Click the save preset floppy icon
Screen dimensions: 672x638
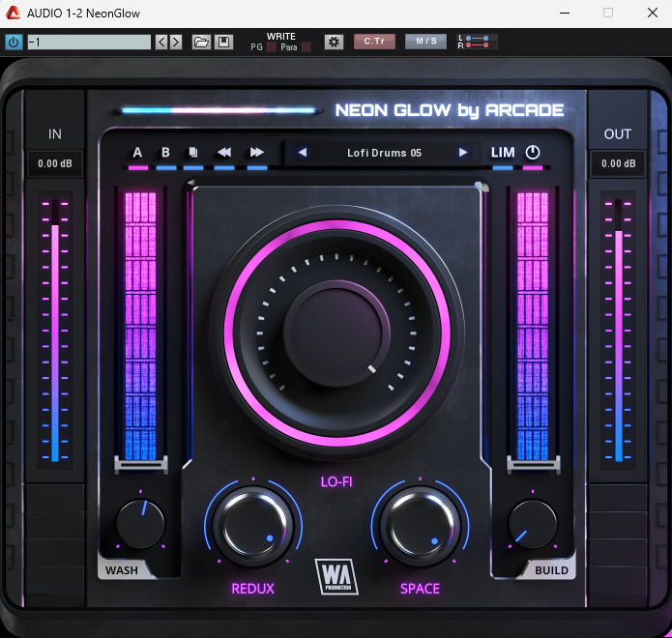(x=223, y=42)
